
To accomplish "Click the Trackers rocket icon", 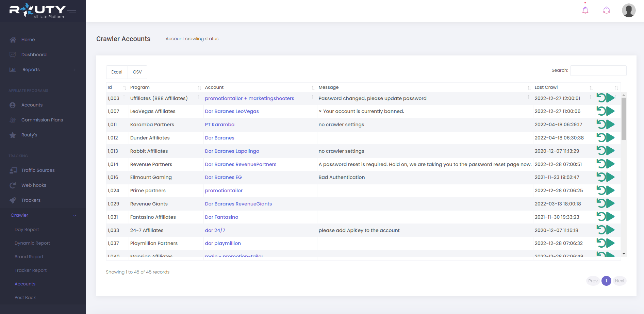I will (x=13, y=200).
